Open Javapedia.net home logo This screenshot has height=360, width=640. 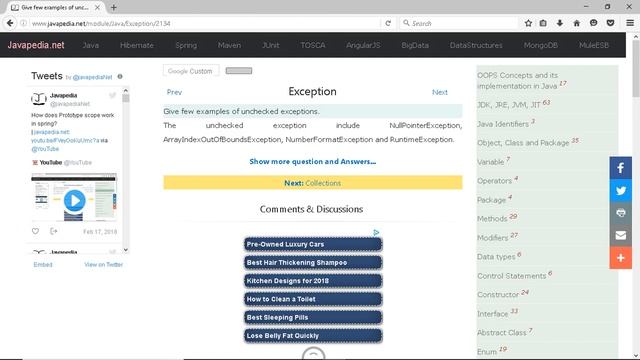click(x=36, y=45)
